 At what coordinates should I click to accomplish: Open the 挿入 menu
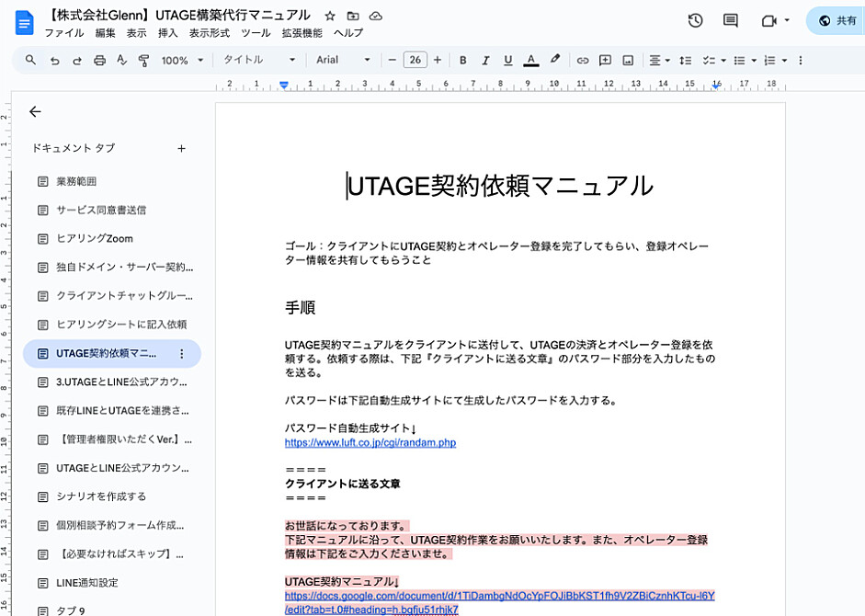(x=167, y=33)
